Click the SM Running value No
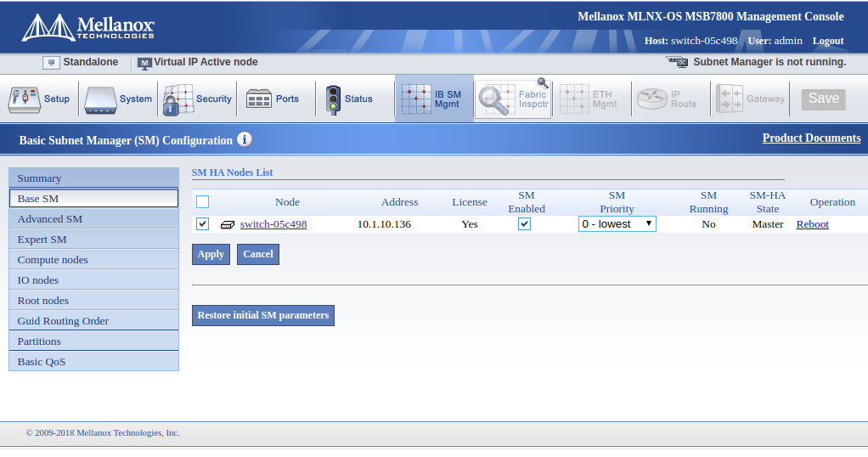Image resolution: width=868 pixels, height=457 pixels. click(708, 224)
